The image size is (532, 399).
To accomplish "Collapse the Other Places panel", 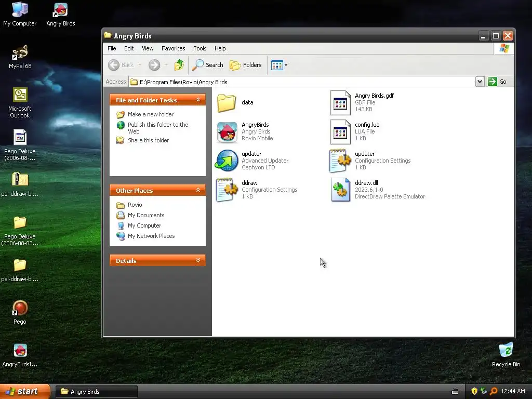I will [x=198, y=190].
